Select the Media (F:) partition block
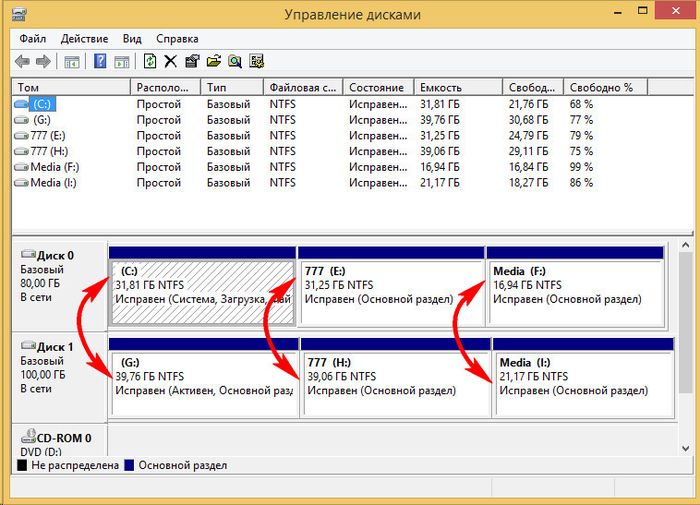 [x=575, y=286]
